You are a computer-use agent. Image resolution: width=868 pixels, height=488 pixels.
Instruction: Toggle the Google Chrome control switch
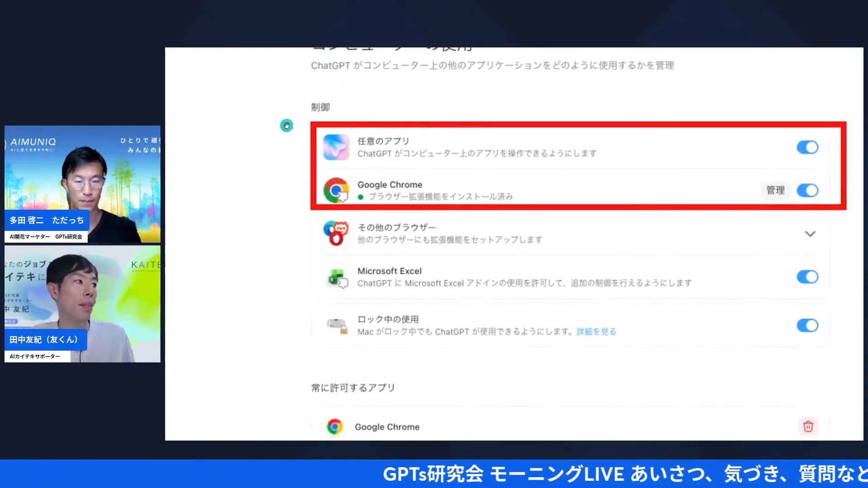pyautogui.click(x=807, y=190)
